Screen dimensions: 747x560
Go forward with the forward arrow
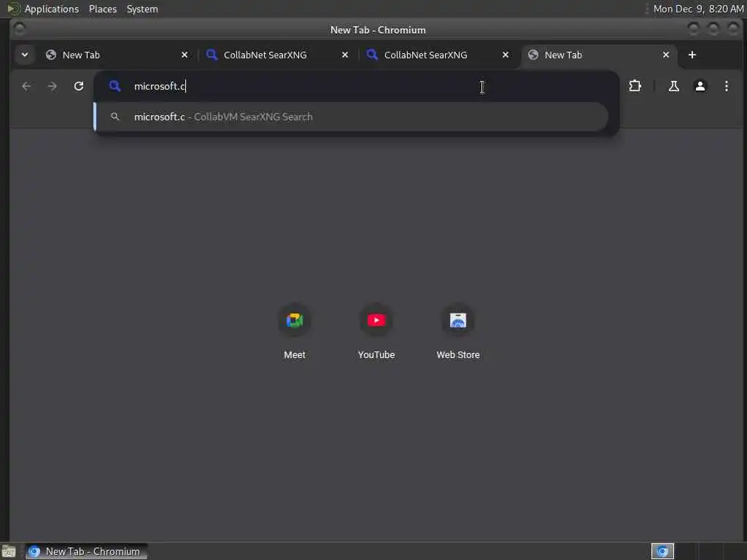click(53, 86)
